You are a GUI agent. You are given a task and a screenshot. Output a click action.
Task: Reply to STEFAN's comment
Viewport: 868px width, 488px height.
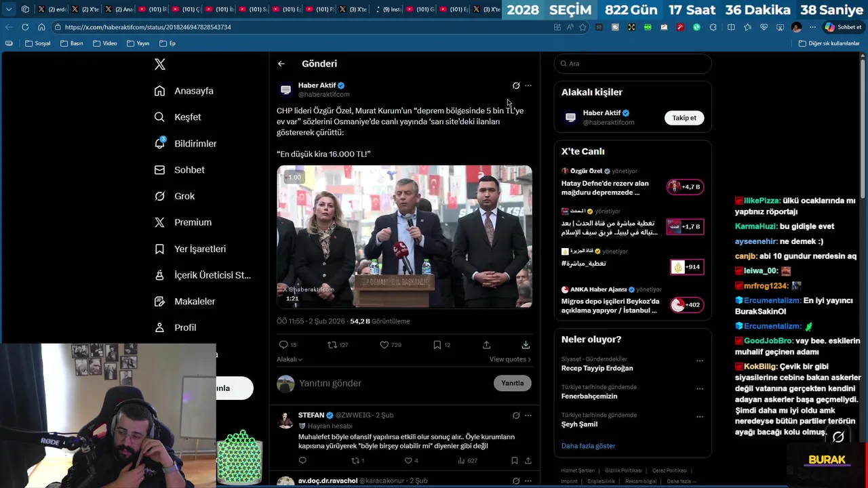tap(302, 461)
